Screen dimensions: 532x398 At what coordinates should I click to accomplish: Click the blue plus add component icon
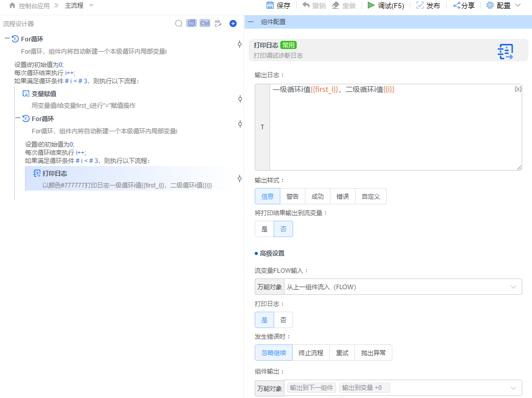233,24
